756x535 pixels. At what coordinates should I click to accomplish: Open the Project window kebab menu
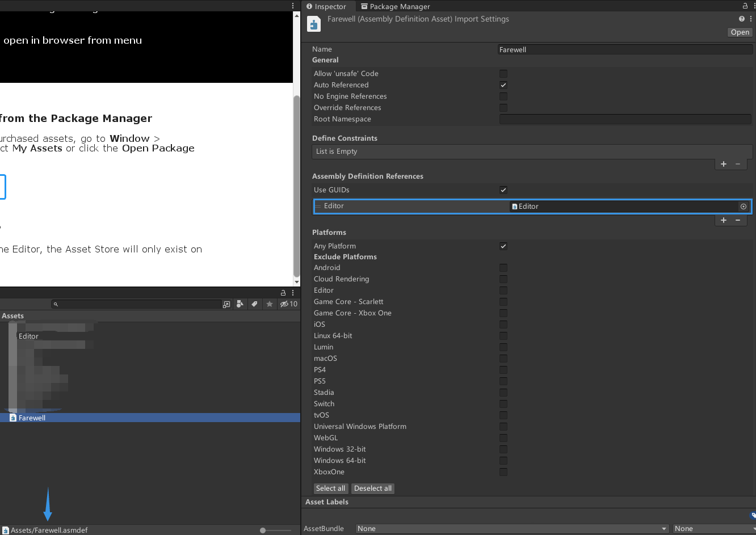(293, 293)
